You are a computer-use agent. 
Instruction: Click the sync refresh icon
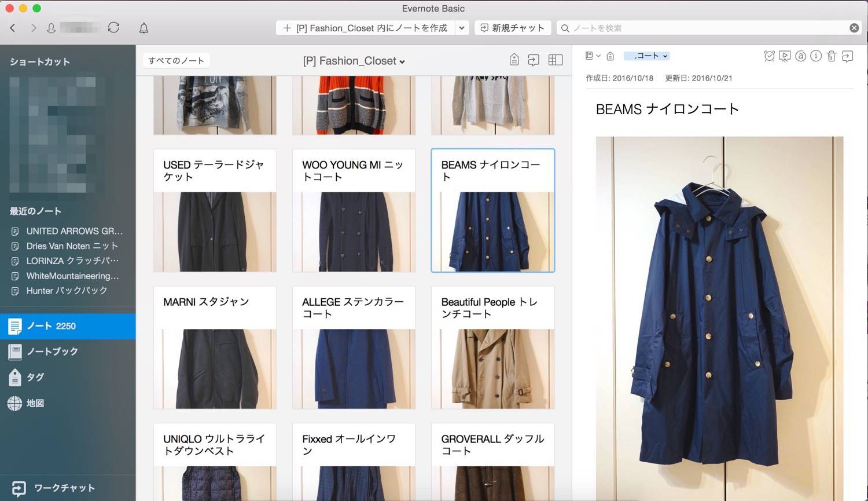tap(114, 28)
